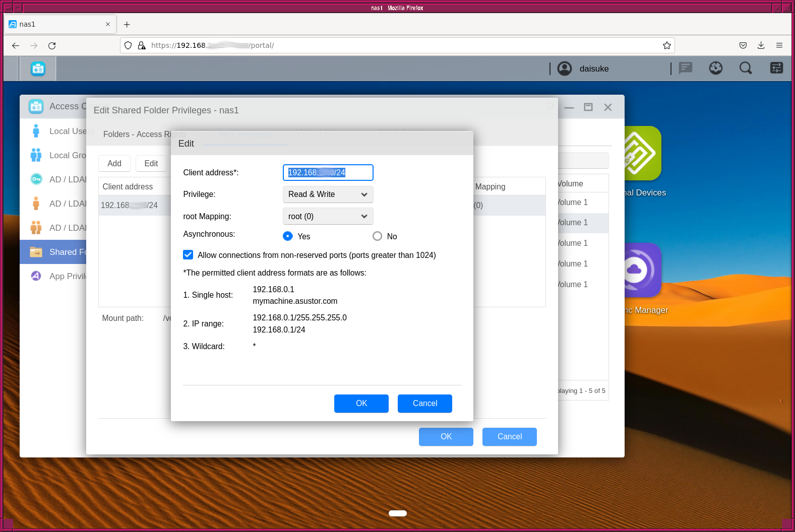Bookmark this page with star icon
Image resolution: width=795 pixels, height=532 pixels.
[x=666, y=45]
